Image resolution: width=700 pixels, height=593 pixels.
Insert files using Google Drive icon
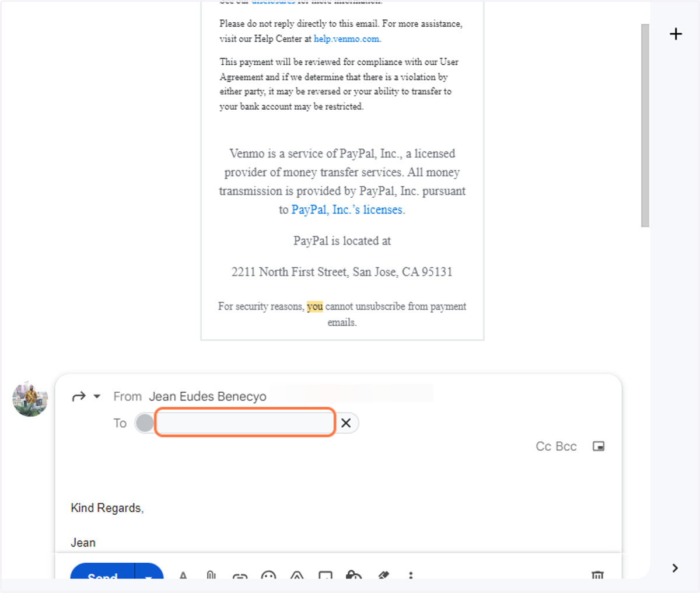297,575
